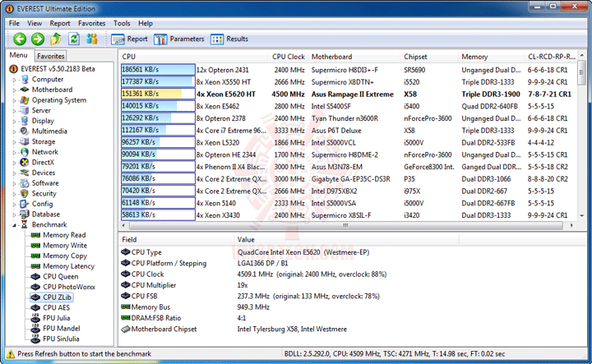Select the Memory Latency benchmark
The width and height of the screenshot is (592, 364).
point(68,266)
